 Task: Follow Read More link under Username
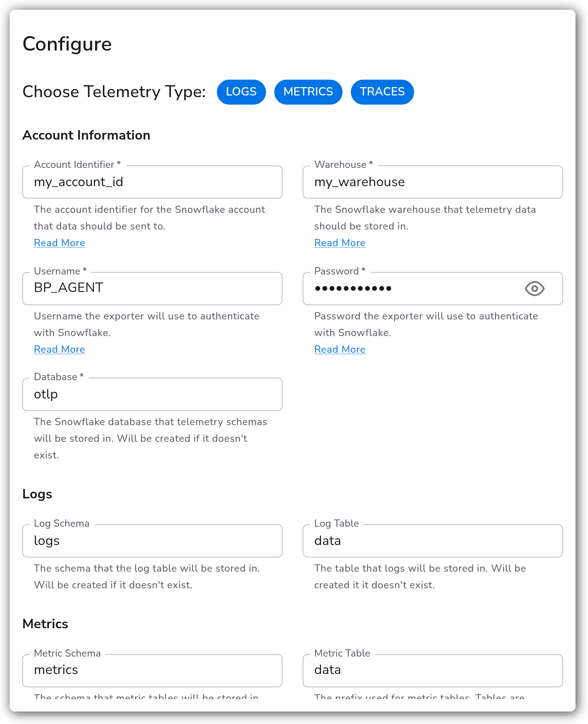(59, 349)
